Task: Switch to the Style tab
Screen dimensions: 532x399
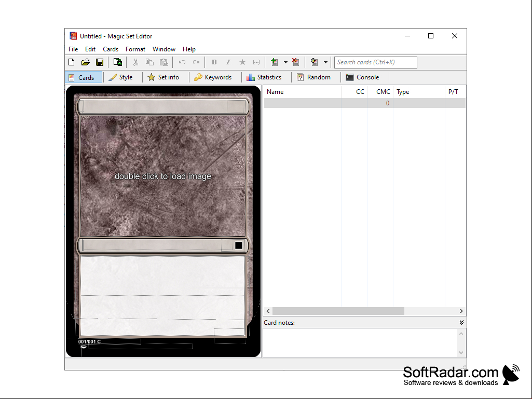Action: pyautogui.click(x=121, y=77)
